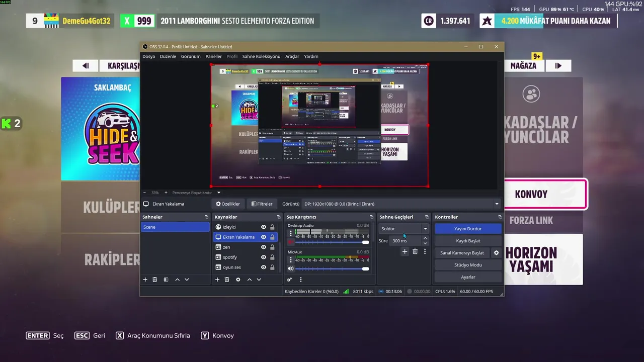Open the Sahne Koleksiyonu menu
This screenshot has width=644, height=362.
261,56
